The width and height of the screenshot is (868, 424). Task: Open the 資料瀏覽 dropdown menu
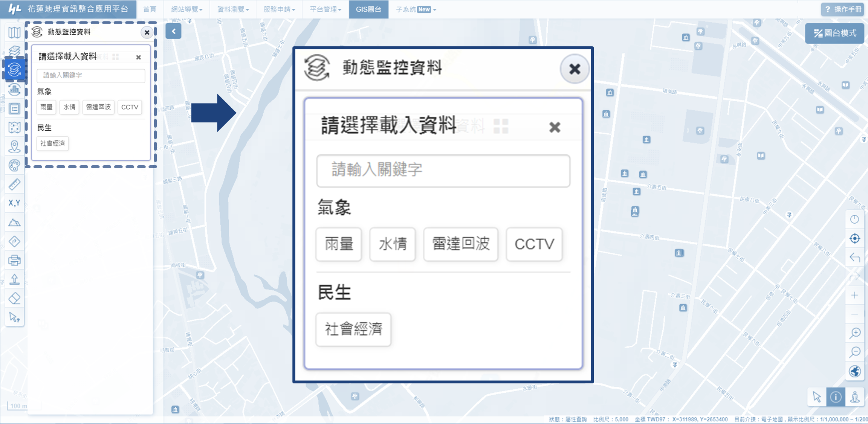coord(233,9)
